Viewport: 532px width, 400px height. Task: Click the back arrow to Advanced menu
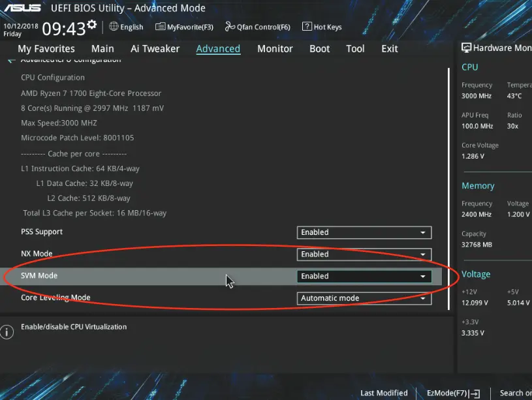pos(11,60)
